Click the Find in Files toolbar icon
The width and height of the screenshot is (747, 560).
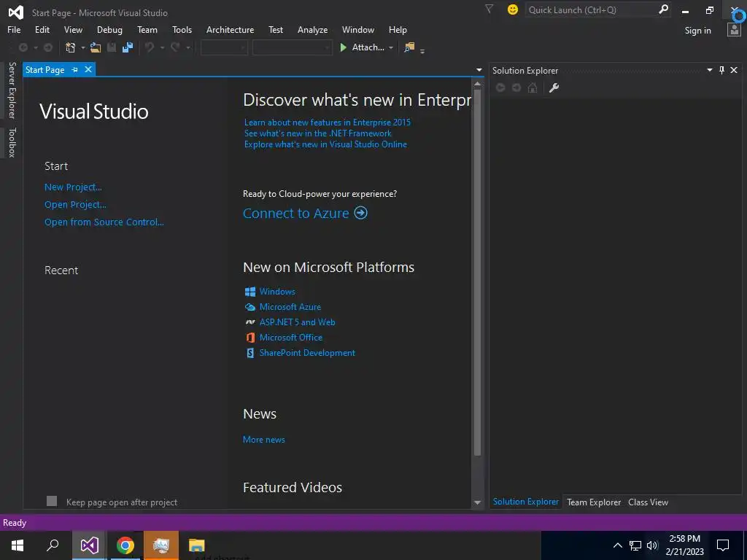(x=409, y=47)
